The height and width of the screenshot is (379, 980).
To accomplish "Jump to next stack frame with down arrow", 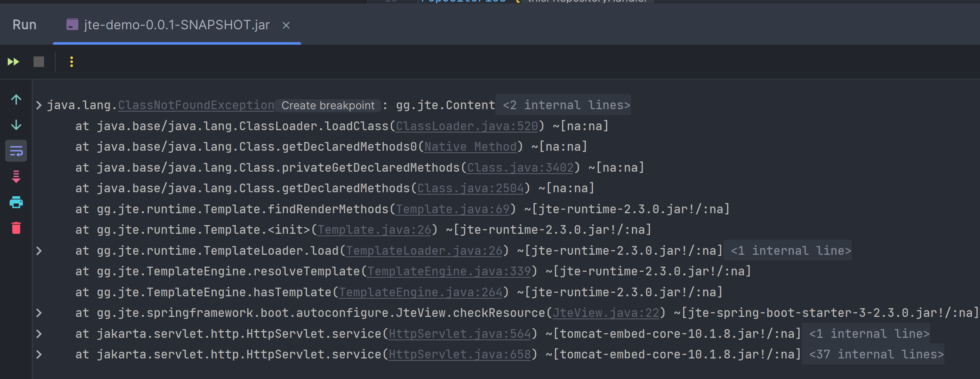I will tap(16, 125).
